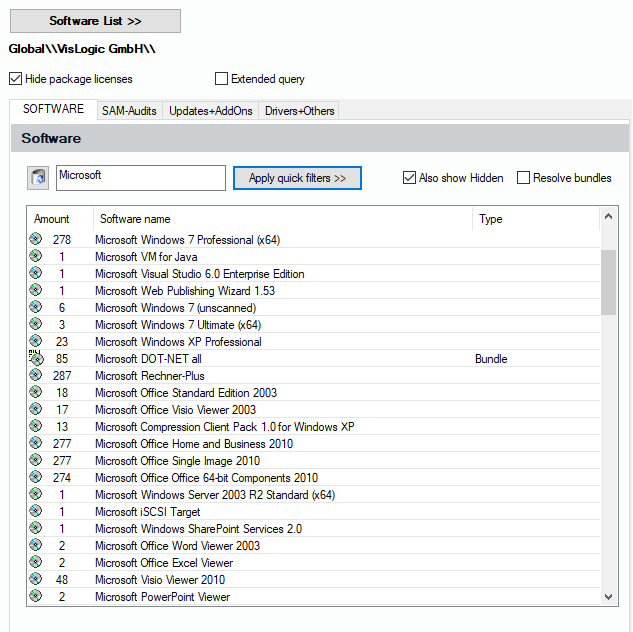The width and height of the screenshot is (633, 632).
Task: Enable Resolve bundles checkbox
Action: pyautogui.click(x=524, y=178)
